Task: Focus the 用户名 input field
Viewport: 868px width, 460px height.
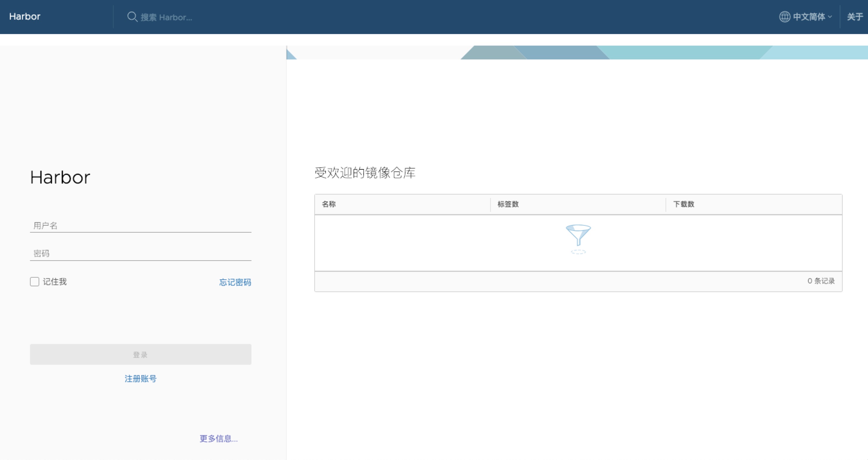Action: click(x=140, y=225)
